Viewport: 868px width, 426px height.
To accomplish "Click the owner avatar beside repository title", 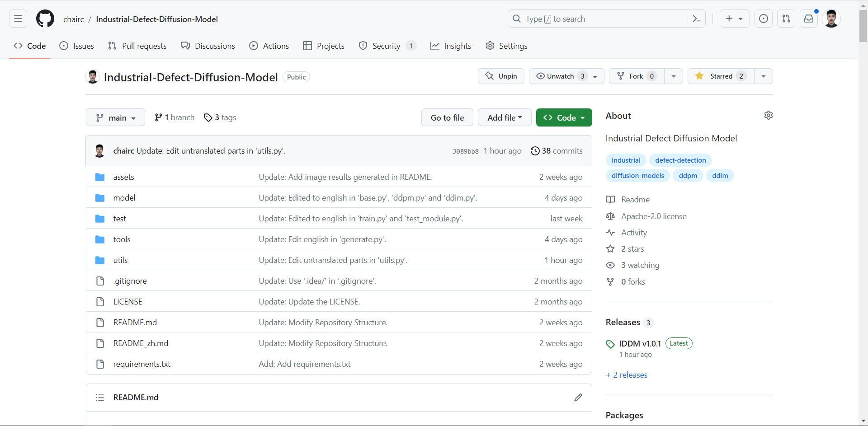I will click(x=93, y=77).
